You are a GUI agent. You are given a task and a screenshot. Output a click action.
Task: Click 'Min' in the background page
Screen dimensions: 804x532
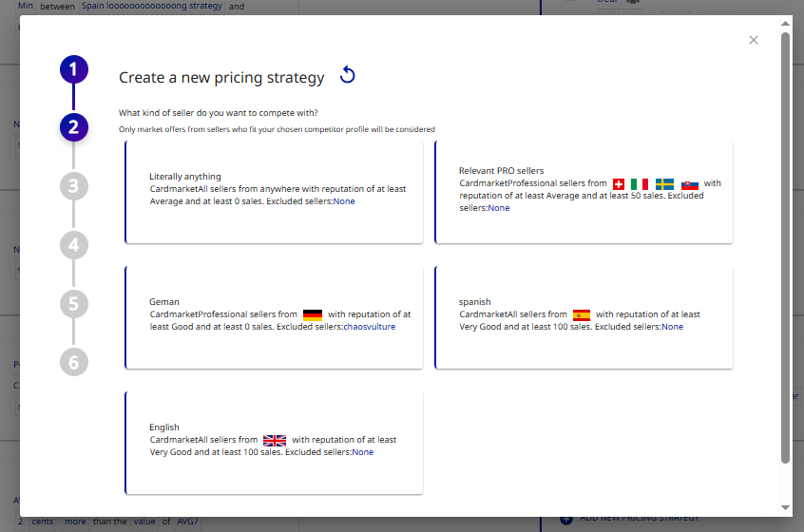[x=25, y=6]
